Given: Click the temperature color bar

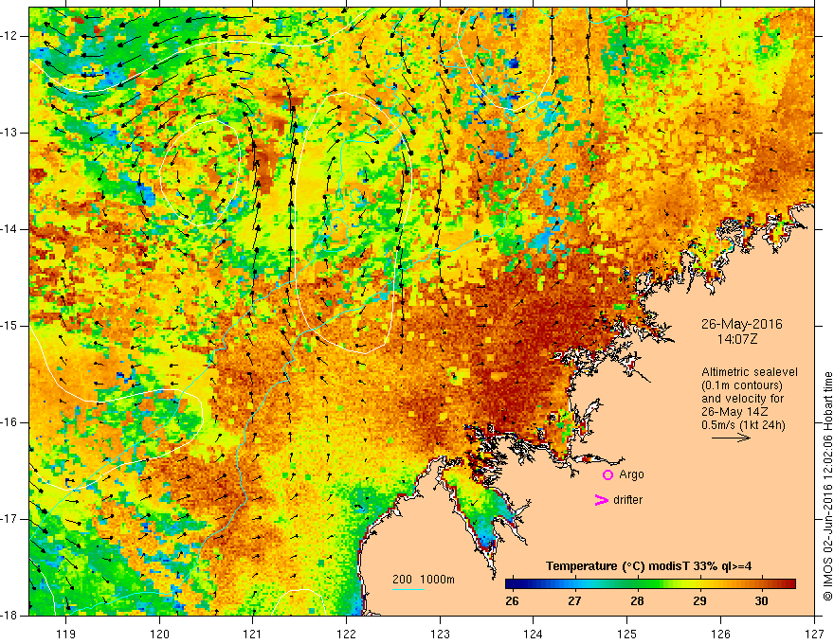Looking at the screenshot, I should pos(650,584).
